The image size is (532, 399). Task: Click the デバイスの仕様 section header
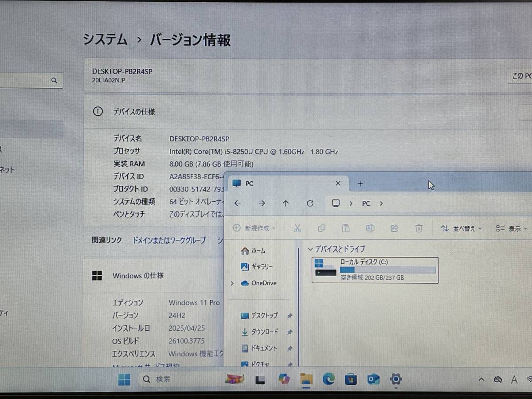pyautogui.click(x=134, y=112)
